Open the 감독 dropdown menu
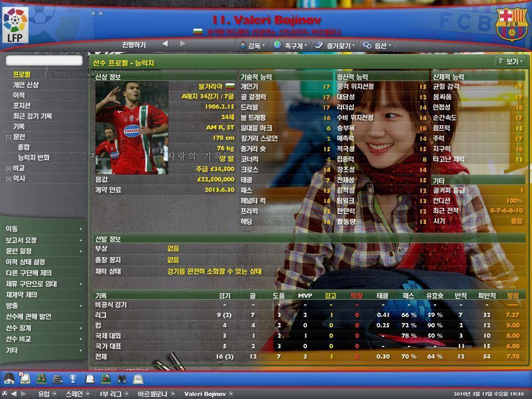The height and width of the screenshot is (399, 532). [252, 45]
